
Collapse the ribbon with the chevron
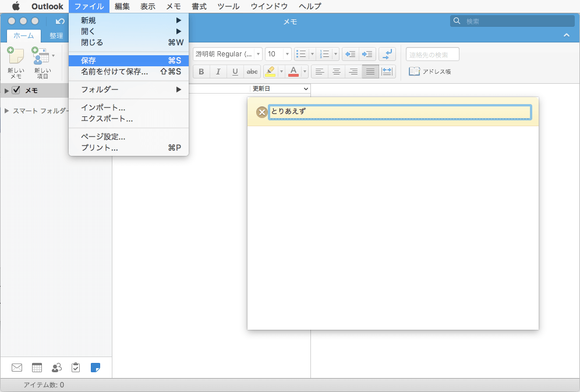[x=566, y=35]
